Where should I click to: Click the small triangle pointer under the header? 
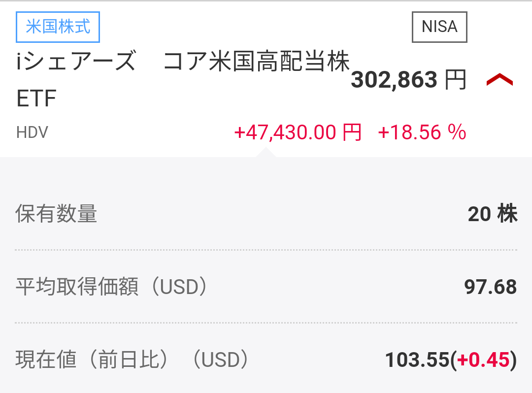(x=266, y=152)
